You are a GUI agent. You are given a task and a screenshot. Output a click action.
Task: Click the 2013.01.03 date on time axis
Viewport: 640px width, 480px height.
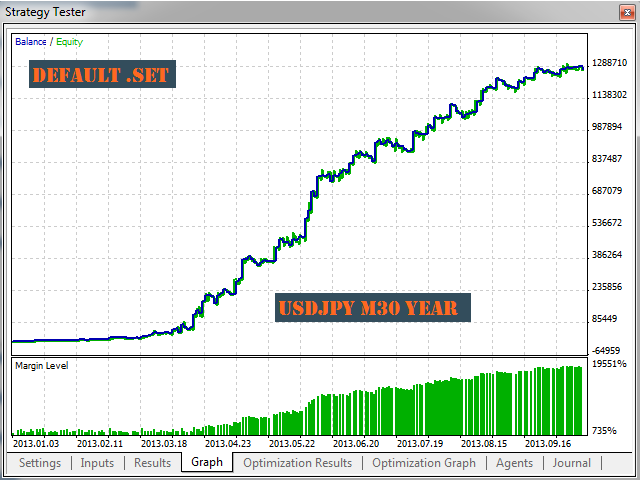(37, 442)
